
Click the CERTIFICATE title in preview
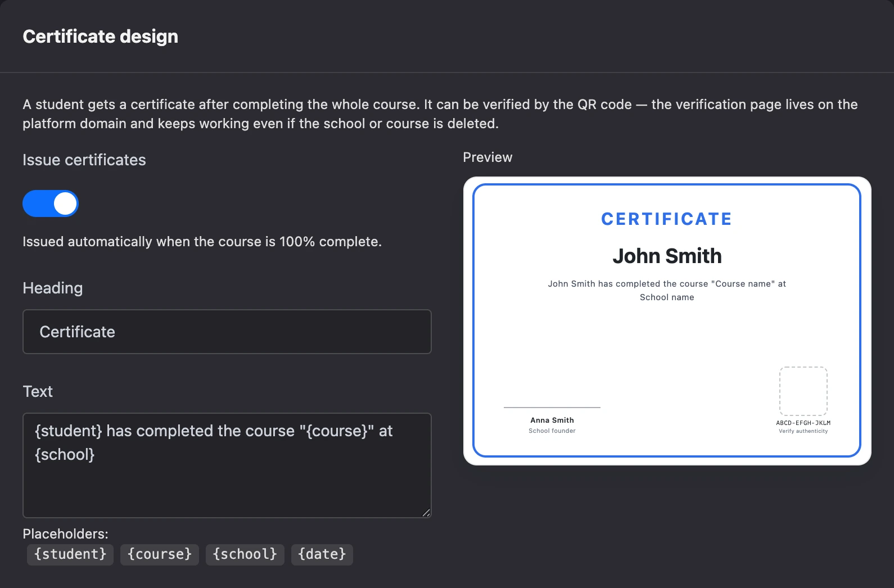point(667,219)
